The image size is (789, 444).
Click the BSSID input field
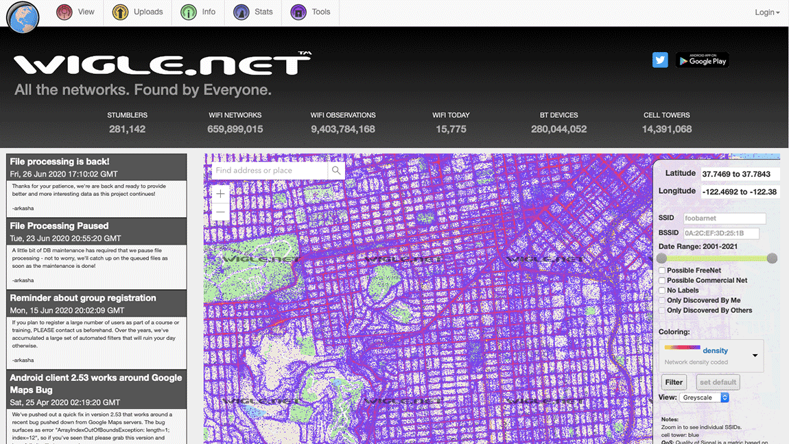coord(721,233)
